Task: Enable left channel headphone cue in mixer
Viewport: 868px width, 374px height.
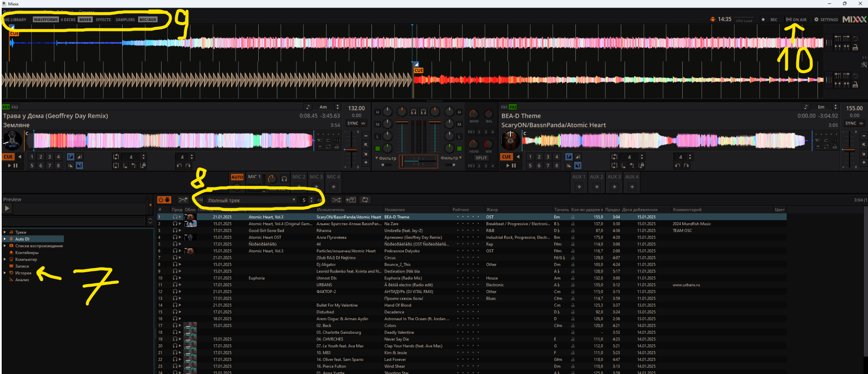Action: 413,112
